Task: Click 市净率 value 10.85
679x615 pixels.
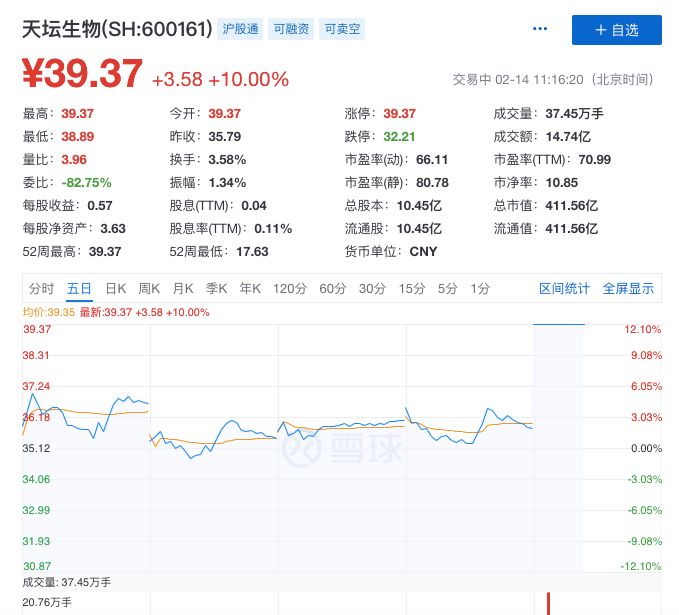Action: (x=562, y=183)
